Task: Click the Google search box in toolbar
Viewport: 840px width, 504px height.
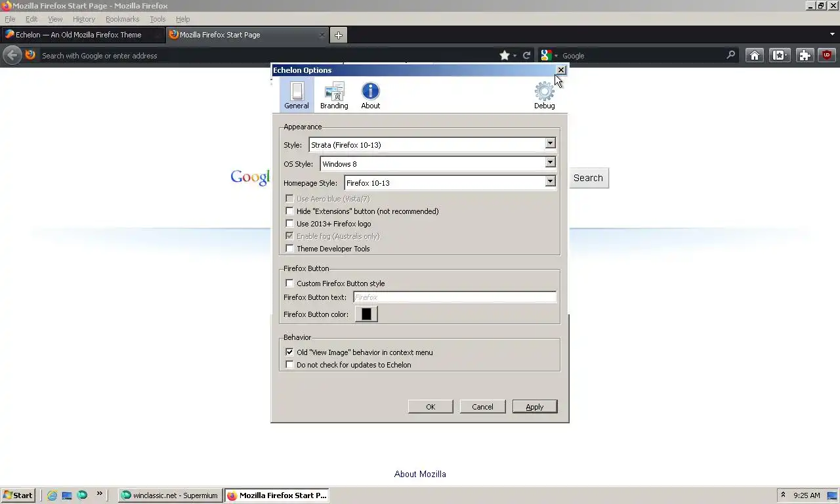Action: (642, 56)
